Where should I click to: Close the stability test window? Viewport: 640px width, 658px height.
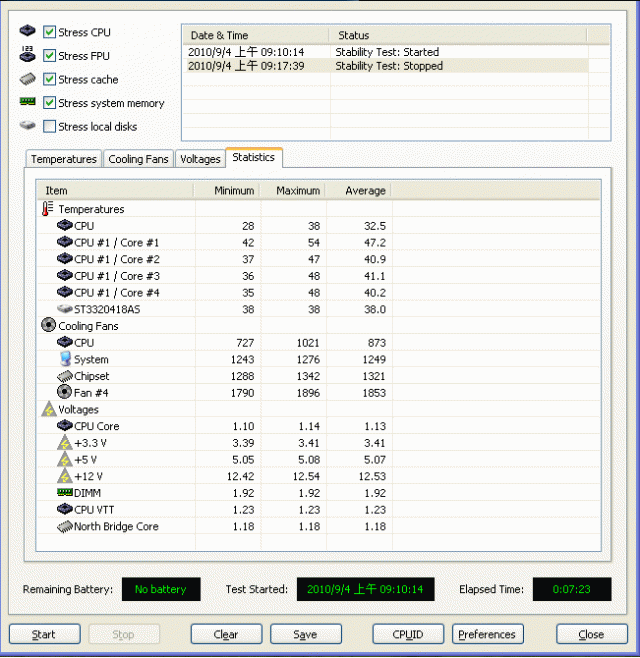tap(592, 634)
